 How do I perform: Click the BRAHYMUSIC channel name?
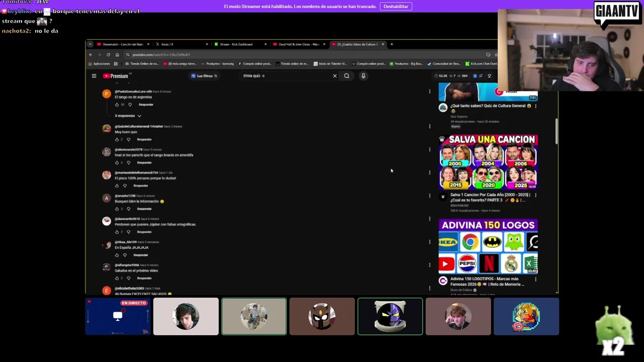(x=459, y=205)
